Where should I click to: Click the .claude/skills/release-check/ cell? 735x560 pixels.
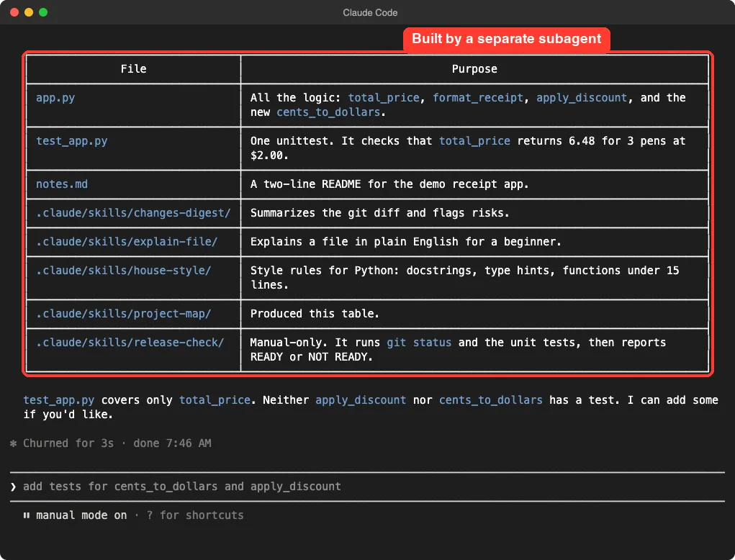tap(133, 350)
